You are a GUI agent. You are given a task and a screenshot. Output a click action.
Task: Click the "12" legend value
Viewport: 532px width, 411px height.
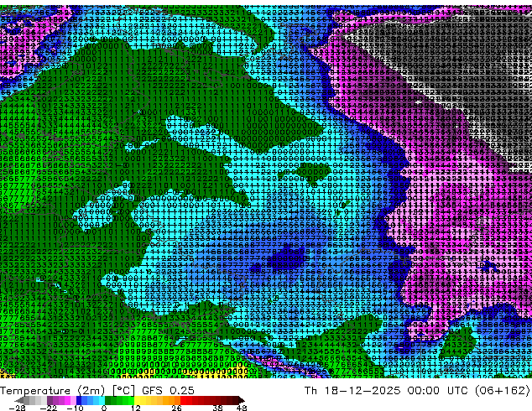pyautogui.click(x=136, y=408)
